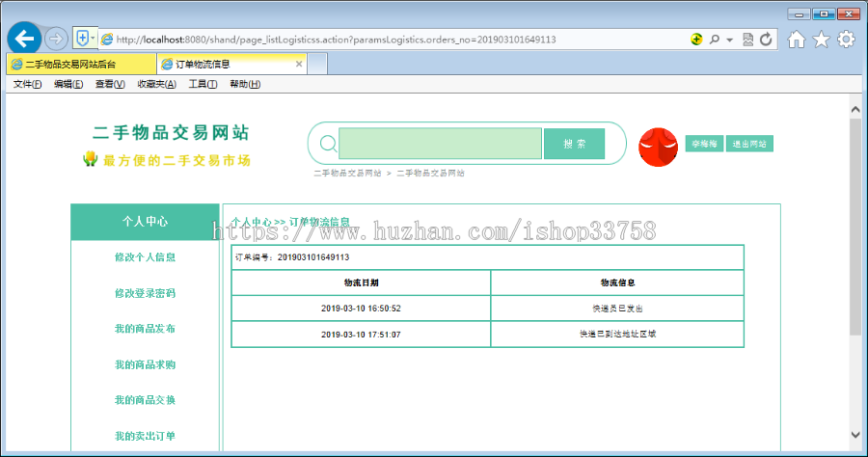Click the 退出网站 logout button
868x457 pixels.
[x=749, y=144]
